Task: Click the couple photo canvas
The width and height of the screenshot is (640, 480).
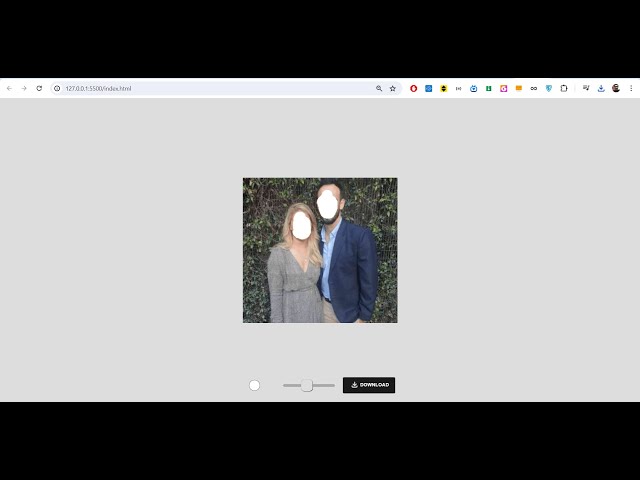Action: pos(320,250)
